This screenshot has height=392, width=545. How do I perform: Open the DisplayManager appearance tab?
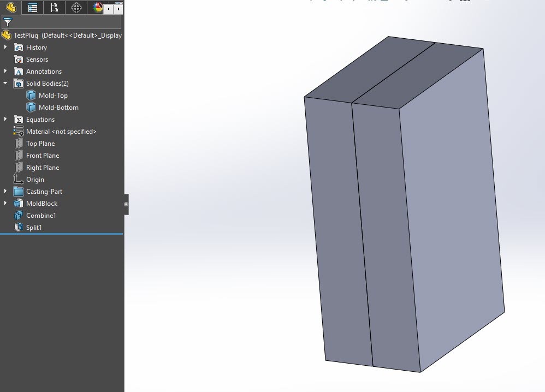point(98,7)
